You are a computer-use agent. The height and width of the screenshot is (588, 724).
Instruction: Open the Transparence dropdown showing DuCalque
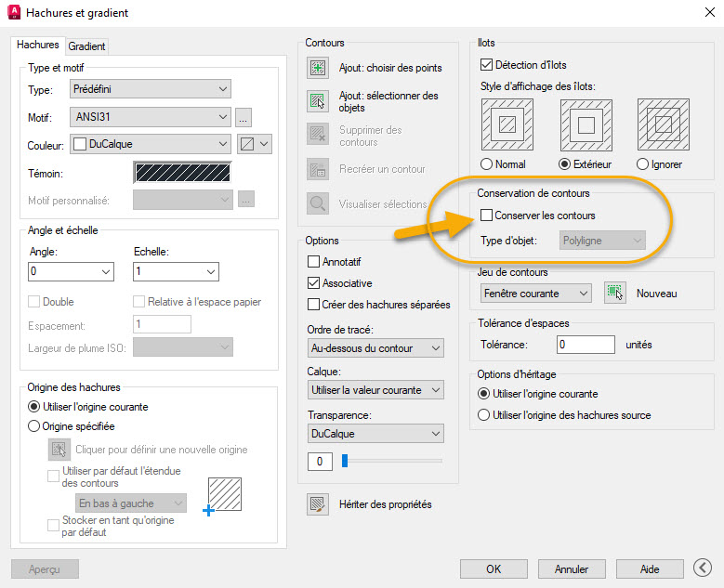click(375, 434)
